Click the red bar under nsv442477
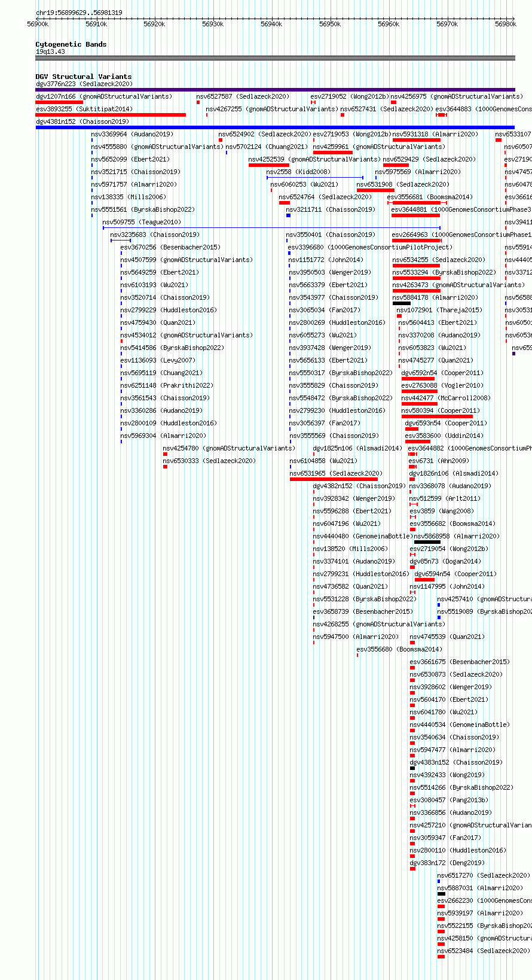Image resolution: width=532 pixels, height=980 pixels. (420, 404)
